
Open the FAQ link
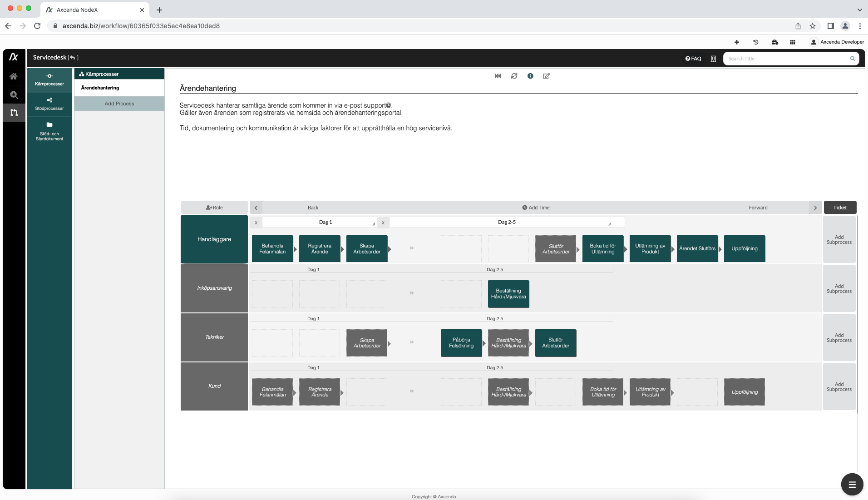point(693,59)
